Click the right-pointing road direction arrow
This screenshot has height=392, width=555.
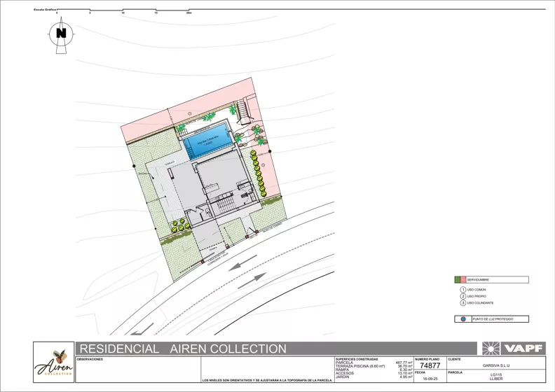click(252, 281)
